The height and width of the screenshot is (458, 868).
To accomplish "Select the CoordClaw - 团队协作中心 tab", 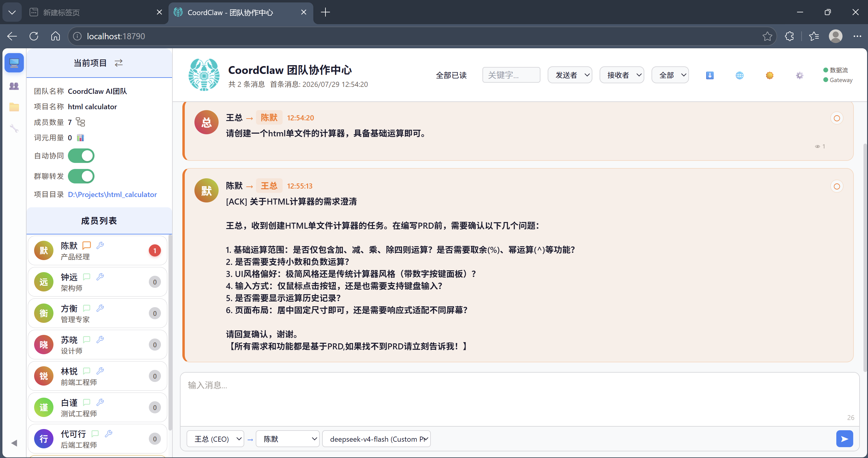I will click(241, 12).
